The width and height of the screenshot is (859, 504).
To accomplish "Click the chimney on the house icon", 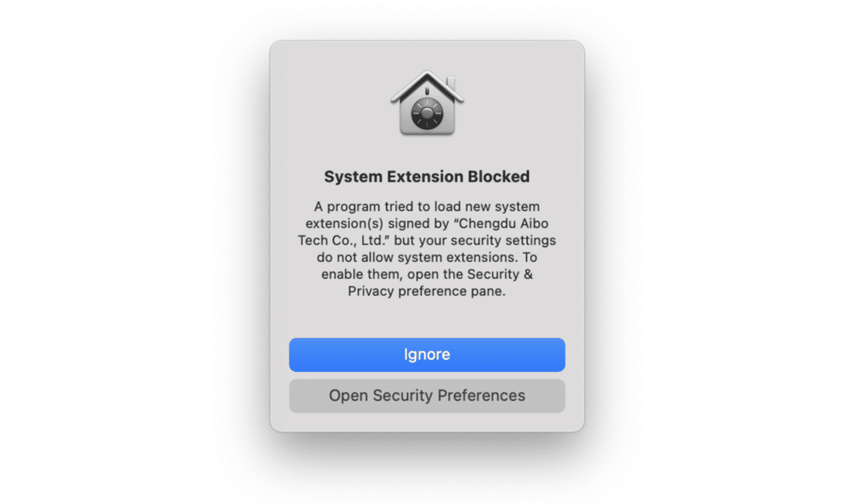I will click(451, 85).
